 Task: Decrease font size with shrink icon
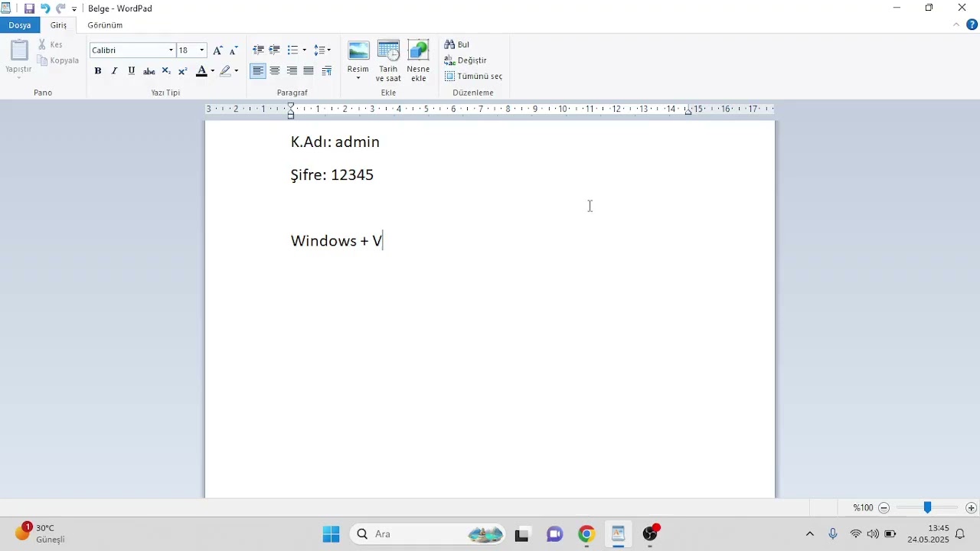click(234, 51)
